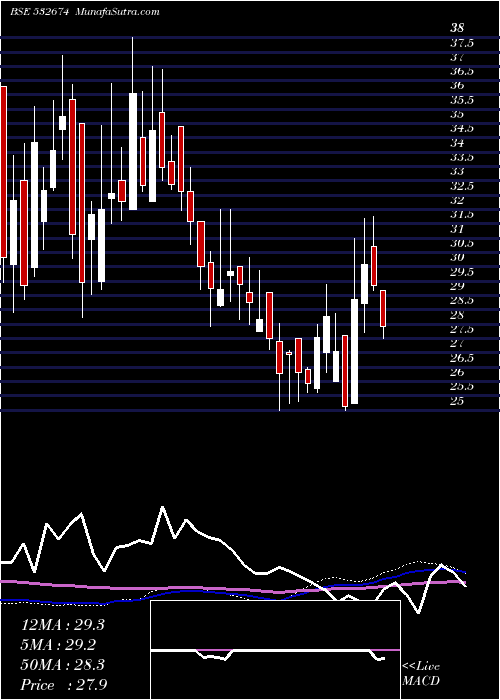Click the 50MA : 28.3 reading
This screenshot has height=700, width=500.
pyautogui.click(x=63, y=665)
